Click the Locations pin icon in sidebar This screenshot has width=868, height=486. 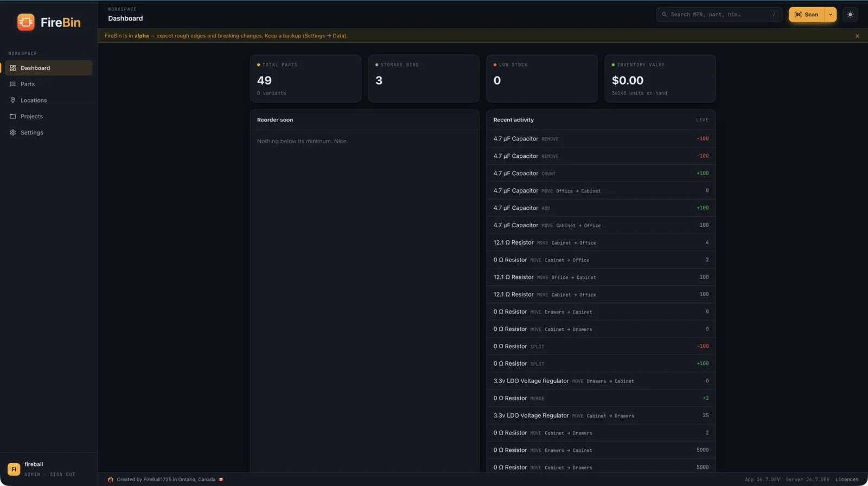13,100
